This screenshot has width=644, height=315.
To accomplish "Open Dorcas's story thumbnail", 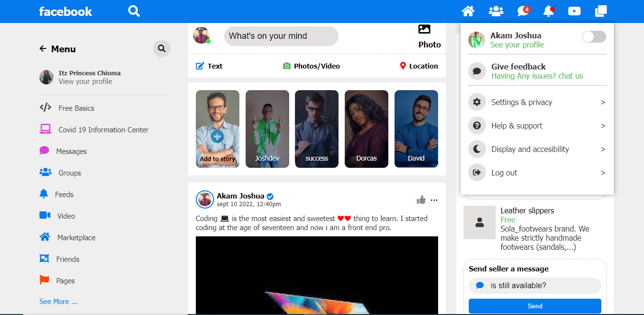I will pyautogui.click(x=366, y=129).
